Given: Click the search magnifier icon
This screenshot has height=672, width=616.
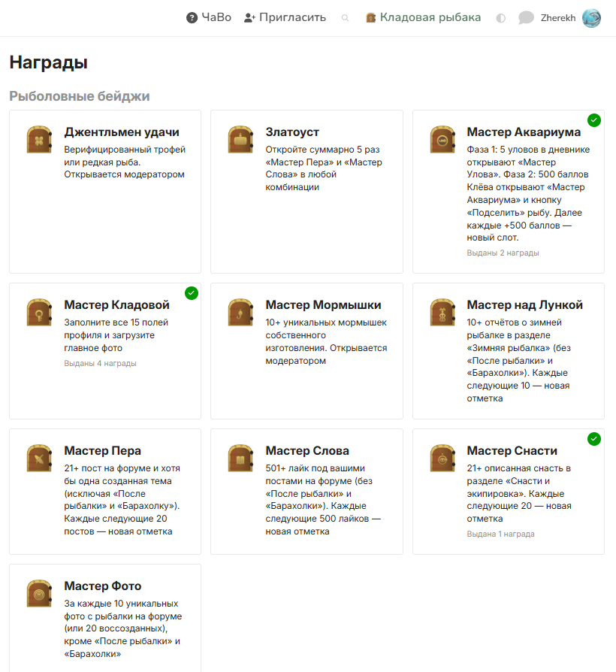Looking at the screenshot, I should (x=345, y=18).
